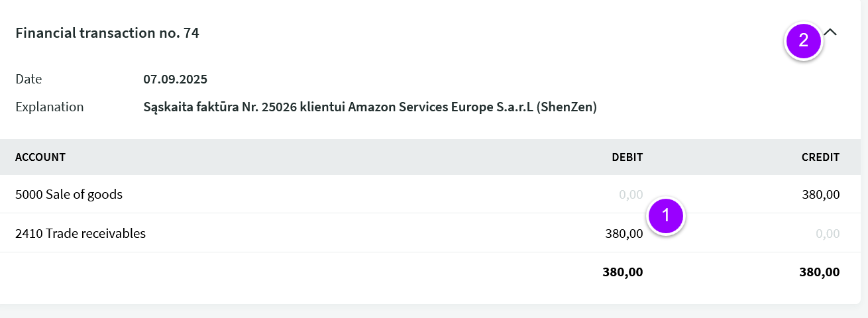Click purple annotation marker 2
The height and width of the screenshot is (318, 868).
(x=804, y=41)
